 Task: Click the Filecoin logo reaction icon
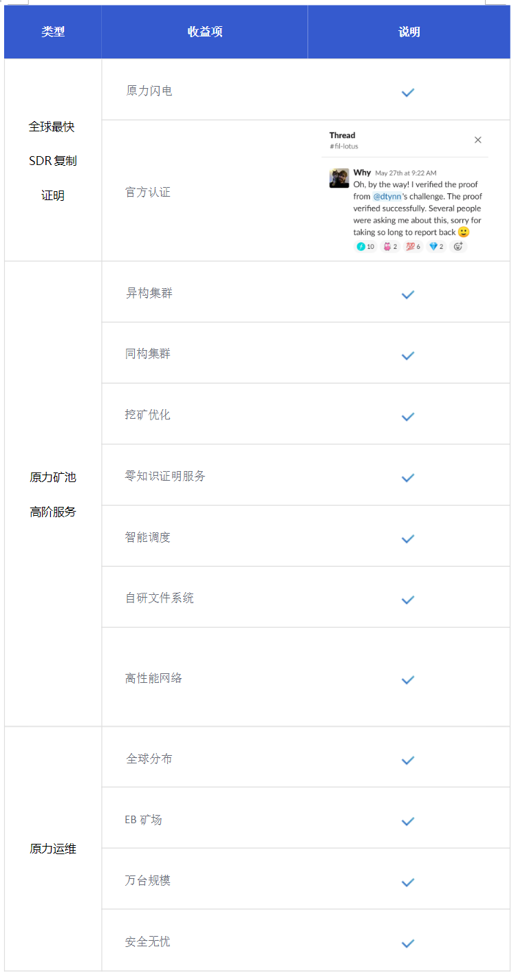click(363, 246)
